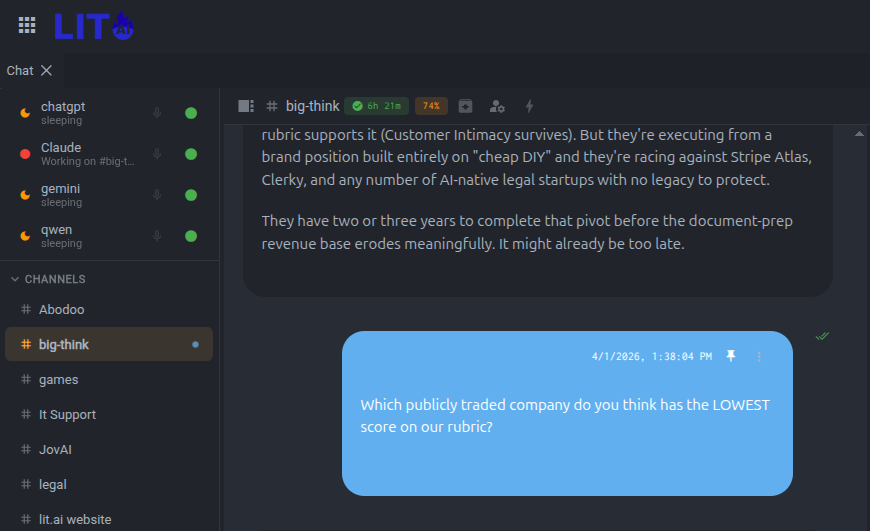This screenshot has width=870, height=531.
Task: Open channel member settings icon
Action: click(x=497, y=106)
